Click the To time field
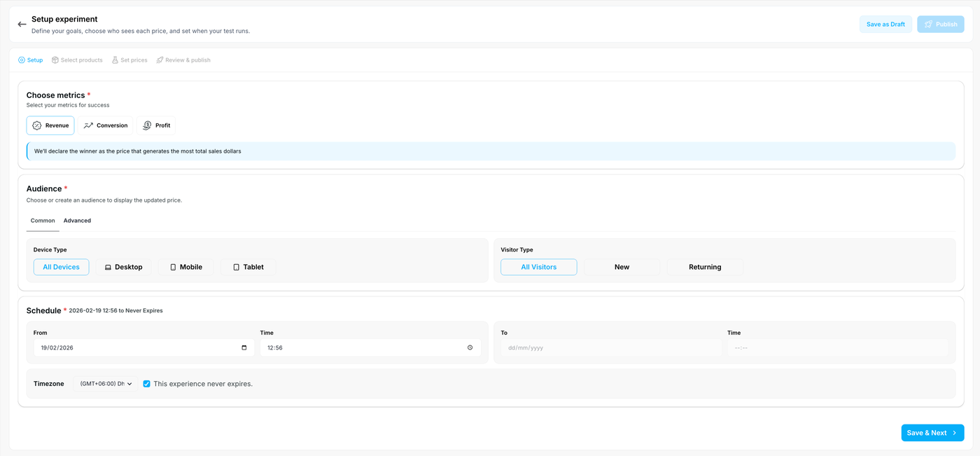980x456 pixels. click(x=838, y=347)
